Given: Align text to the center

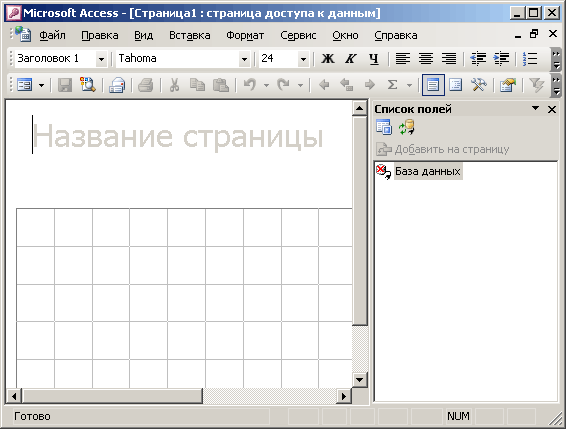Looking at the screenshot, I should pyautogui.click(x=426, y=58).
